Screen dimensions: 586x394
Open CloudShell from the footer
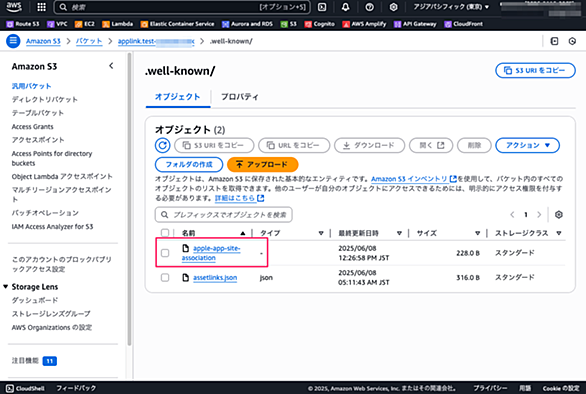pyautogui.click(x=25, y=388)
